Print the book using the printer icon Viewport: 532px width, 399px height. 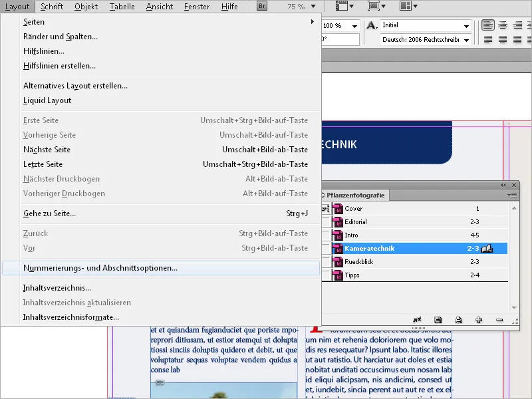tap(458, 321)
